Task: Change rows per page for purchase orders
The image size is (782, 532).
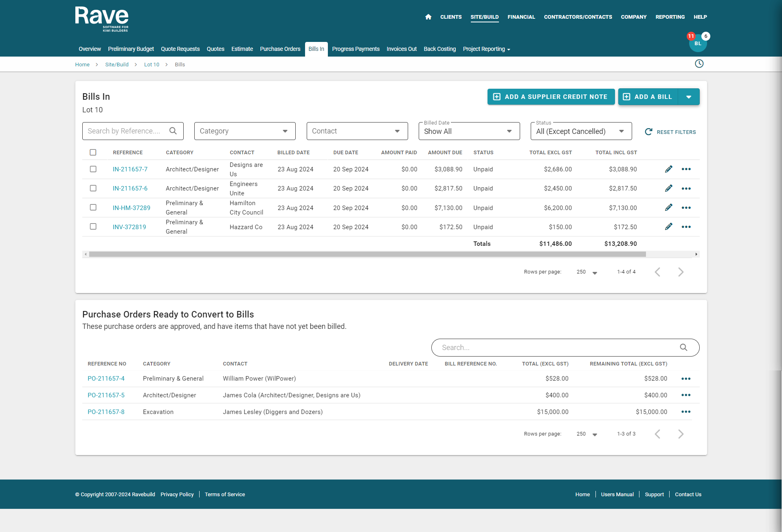Action: click(x=586, y=434)
